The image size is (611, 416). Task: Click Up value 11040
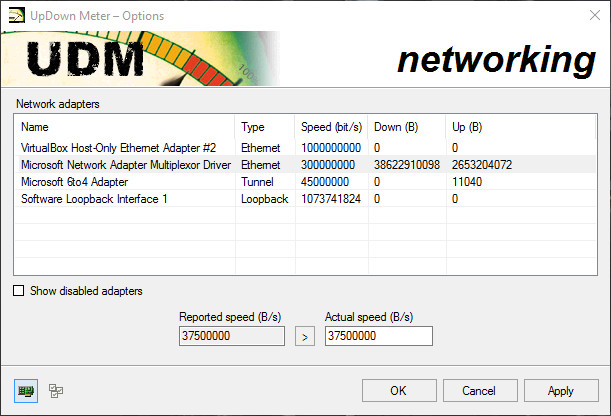[x=467, y=182]
